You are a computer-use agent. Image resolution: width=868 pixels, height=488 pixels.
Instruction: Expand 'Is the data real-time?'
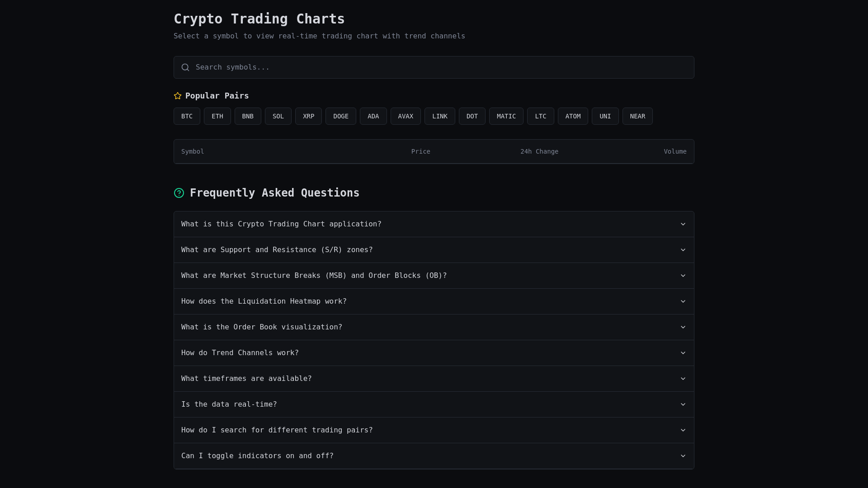434,404
